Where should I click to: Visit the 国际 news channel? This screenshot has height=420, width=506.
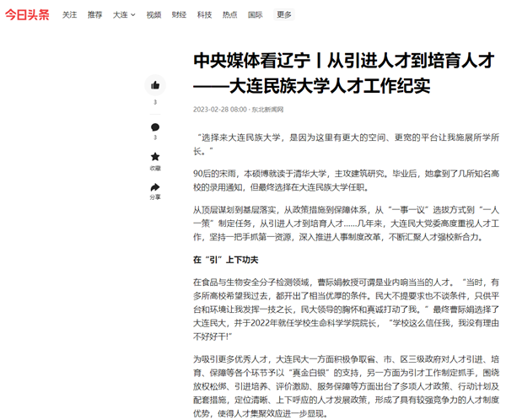[x=255, y=14]
